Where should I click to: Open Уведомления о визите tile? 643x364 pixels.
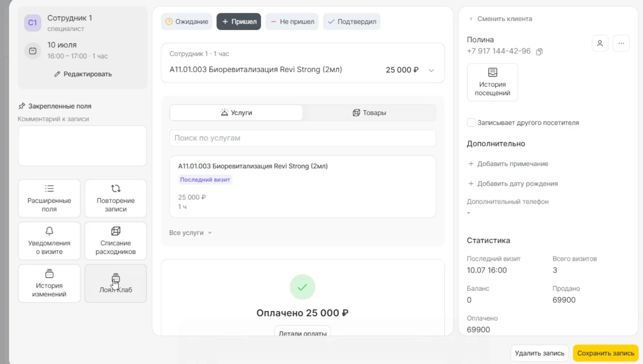pos(49,241)
